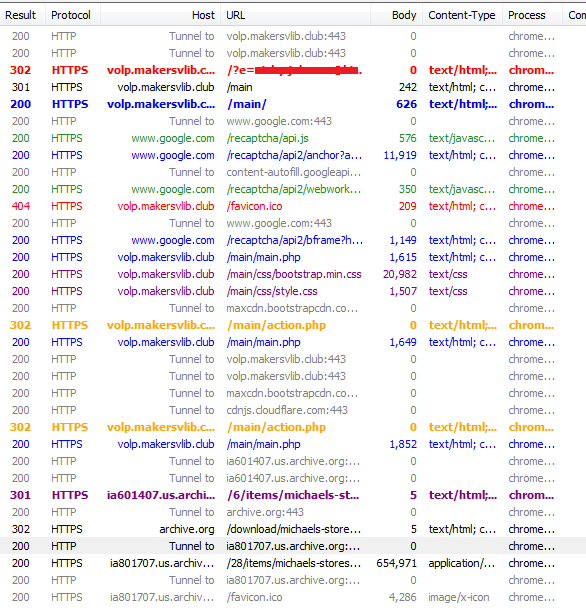Viewport: 586px width, 611px height.
Task: Select the 404 /favicon.ico session on volp.makersvlib.club
Action: 293,206
